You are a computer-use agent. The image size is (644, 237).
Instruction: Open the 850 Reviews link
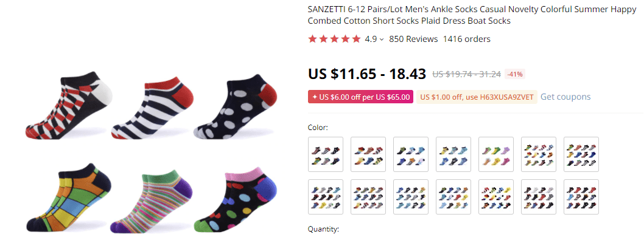pyautogui.click(x=413, y=39)
